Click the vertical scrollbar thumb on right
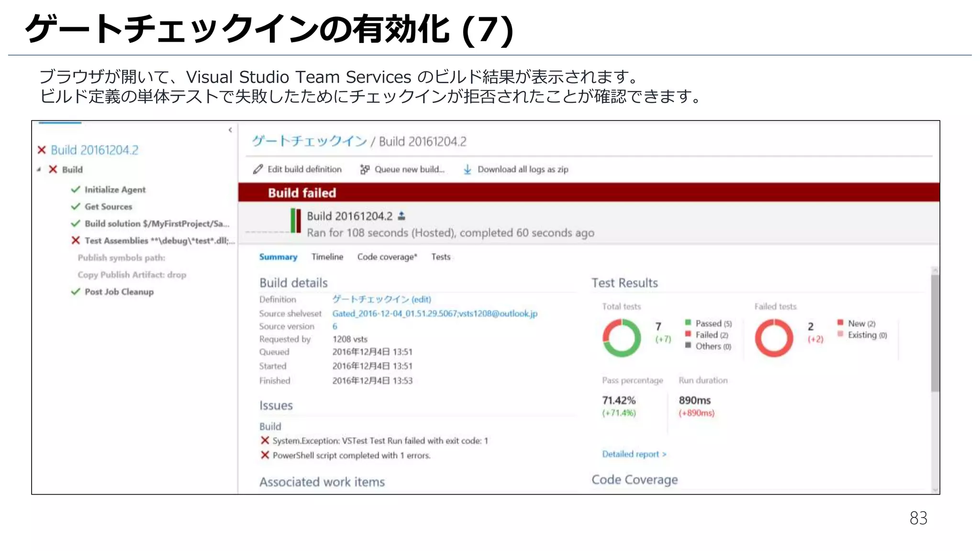Image resolution: width=980 pixels, height=551 pixels. coord(935,333)
